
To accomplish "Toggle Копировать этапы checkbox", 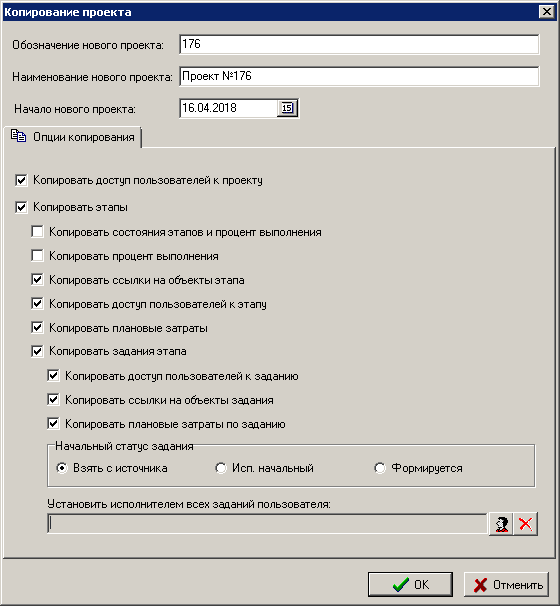I will 21,208.
